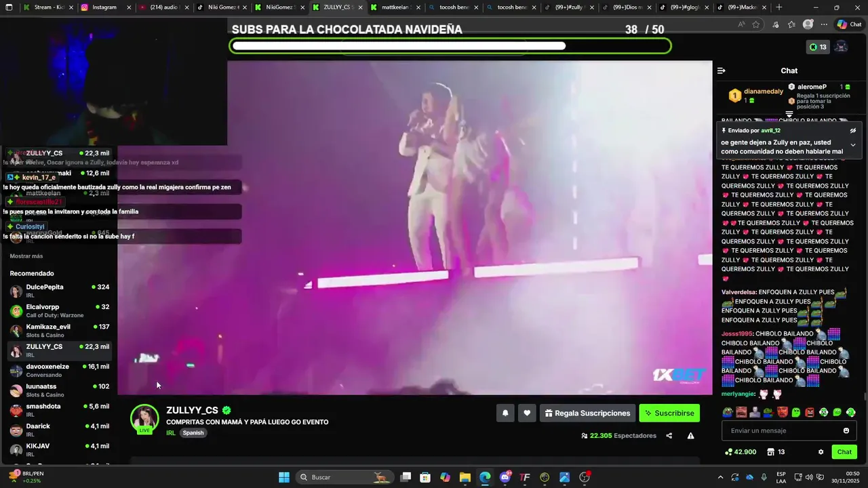Viewport: 868px width, 488px height.
Task: Open davooxeneize recommended channel
Action: coord(59,371)
